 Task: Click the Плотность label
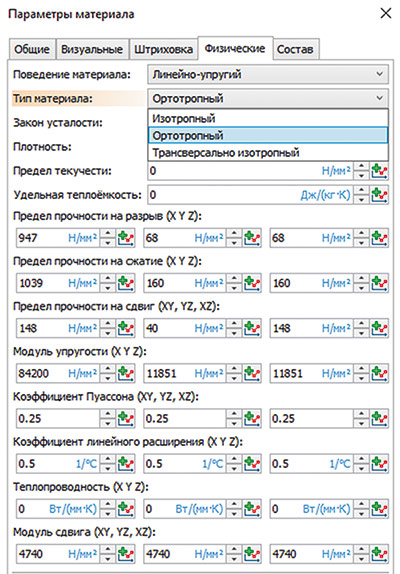pyautogui.click(x=42, y=147)
